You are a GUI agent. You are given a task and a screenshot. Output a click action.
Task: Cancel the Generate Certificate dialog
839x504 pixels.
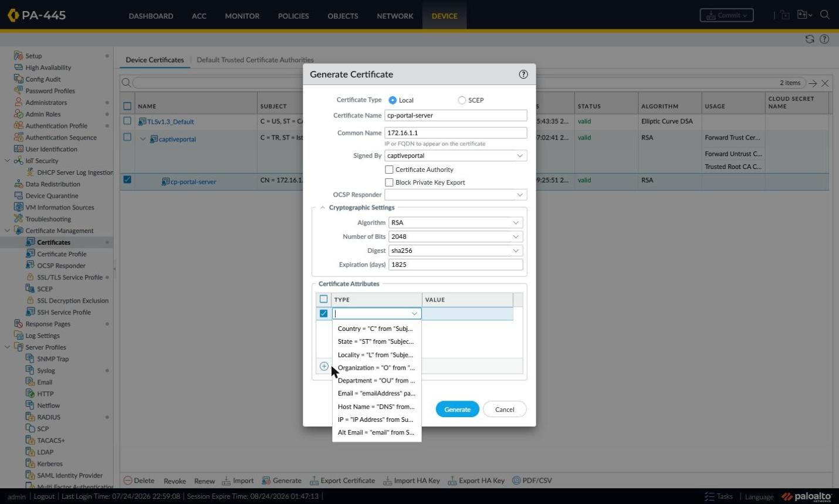(505, 410)
